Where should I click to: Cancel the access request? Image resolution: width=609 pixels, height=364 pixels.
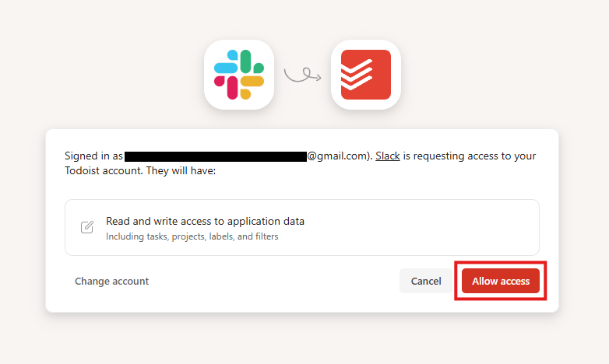tap(426, 281)
